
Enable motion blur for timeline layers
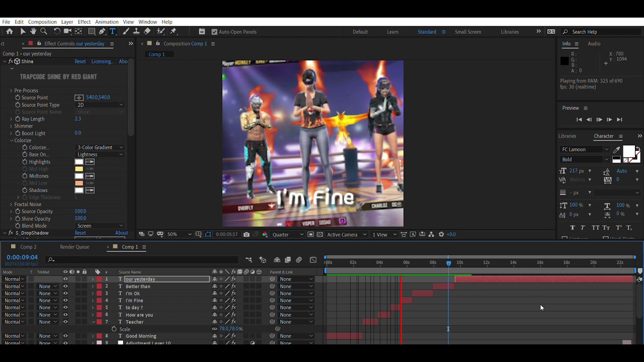(299, 260)
